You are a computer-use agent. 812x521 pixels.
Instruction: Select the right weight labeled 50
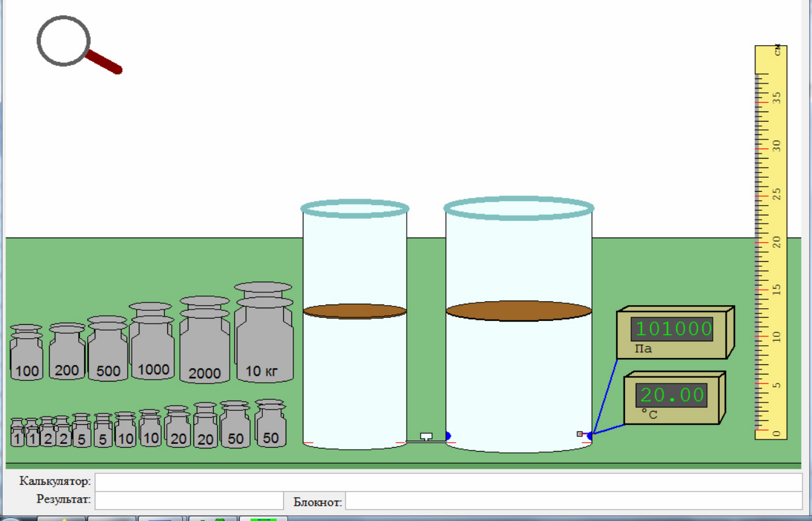270,423
